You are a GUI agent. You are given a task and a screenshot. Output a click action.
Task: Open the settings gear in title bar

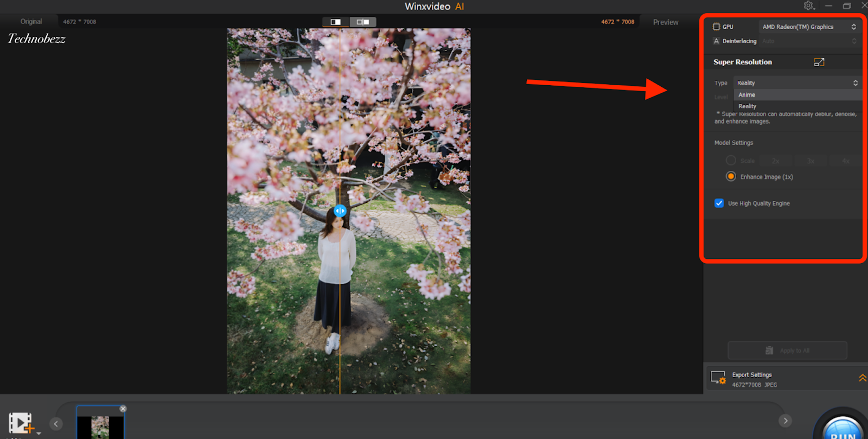point(809,5)
